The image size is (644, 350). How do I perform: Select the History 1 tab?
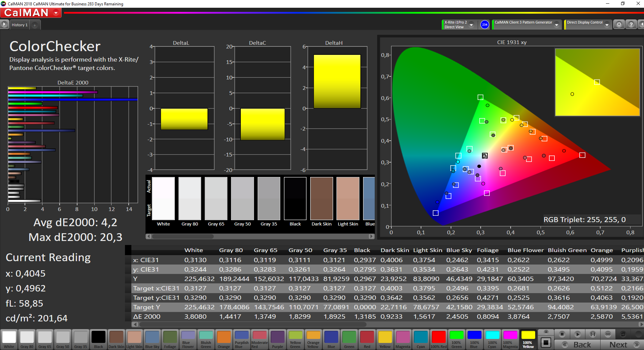pyautogui.click(x=20, y=25)
